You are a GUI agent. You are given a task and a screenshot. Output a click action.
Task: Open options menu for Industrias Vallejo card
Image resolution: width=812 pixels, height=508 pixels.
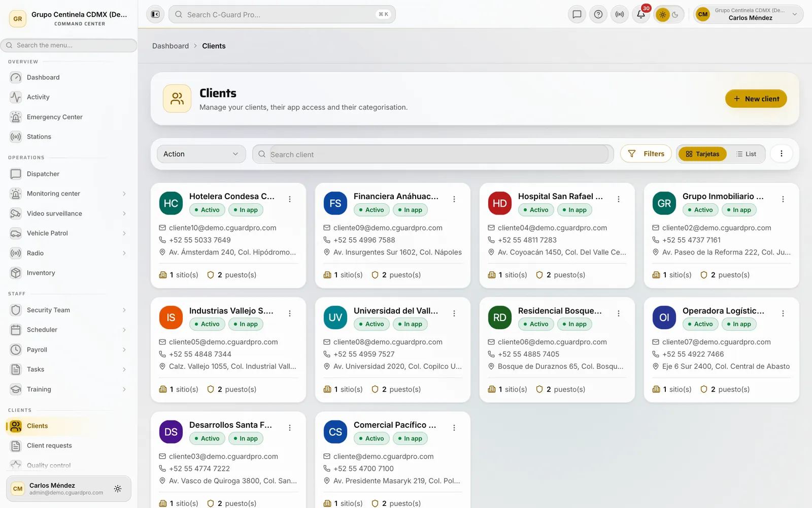(x=290, y=313)
